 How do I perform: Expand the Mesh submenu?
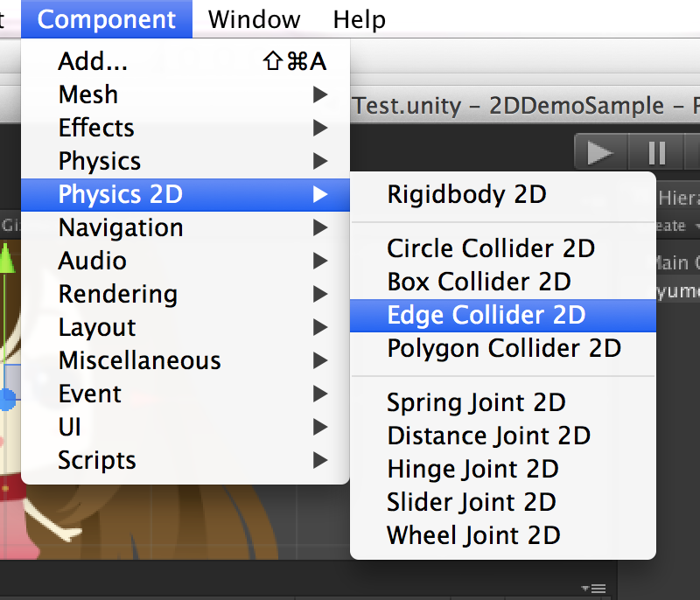click(87, 94)
